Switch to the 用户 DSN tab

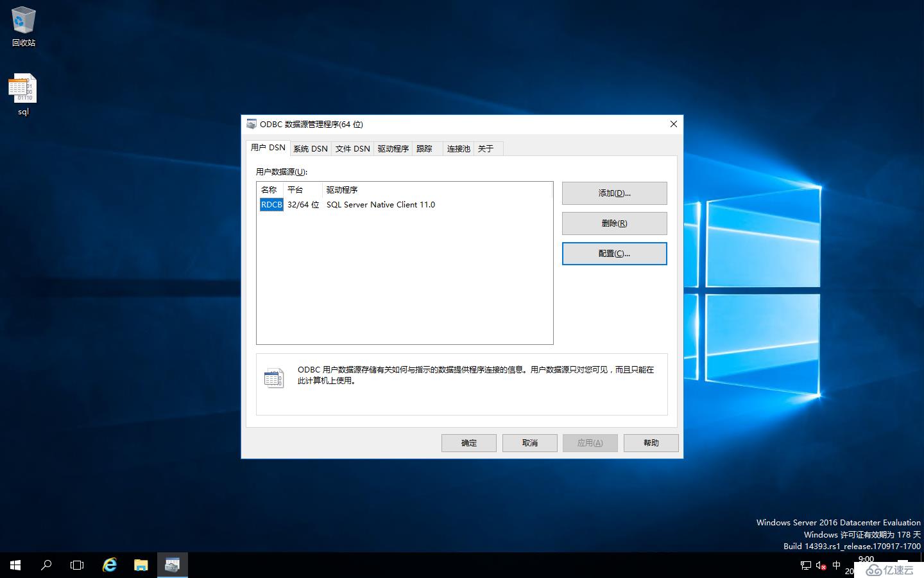click(x=268, y=148)
